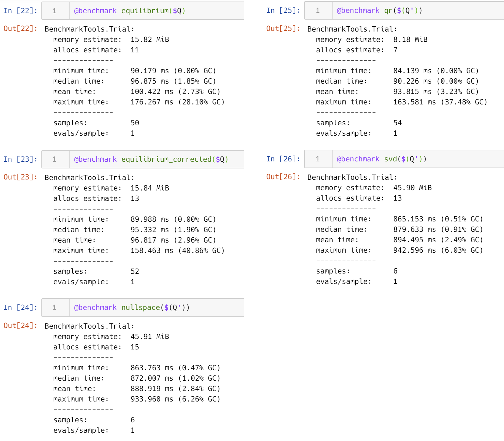Focus the equilibrium_corrected($Q) benchmark code cell
Viewport: 504px width, 441px height.
143,159
